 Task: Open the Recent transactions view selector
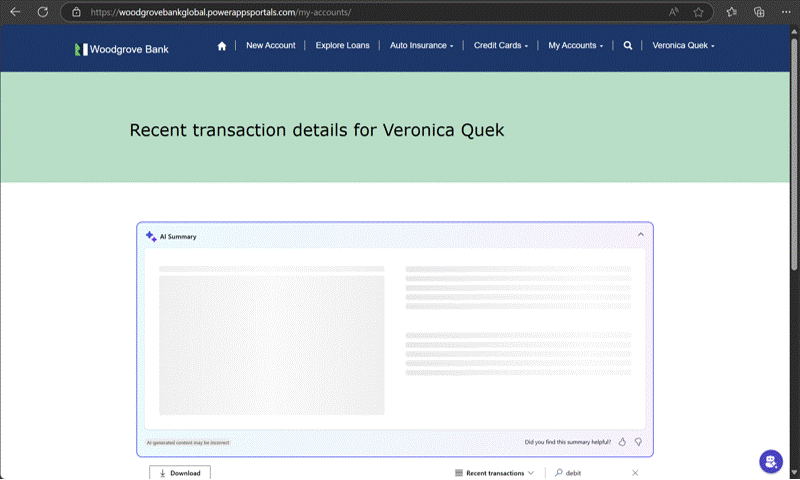tap(494, 473)
